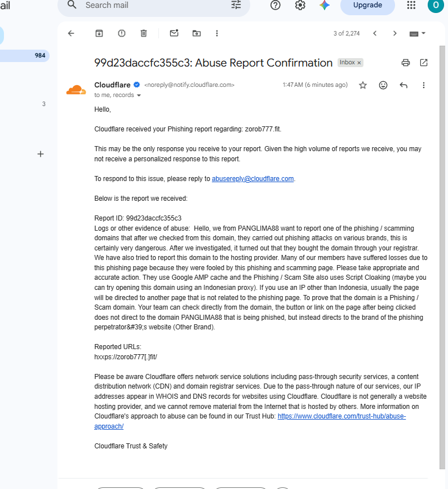Viewport: 448px width, 489px height.
Task: Click verified sender checkmark badge
Action: pos(137,85)
